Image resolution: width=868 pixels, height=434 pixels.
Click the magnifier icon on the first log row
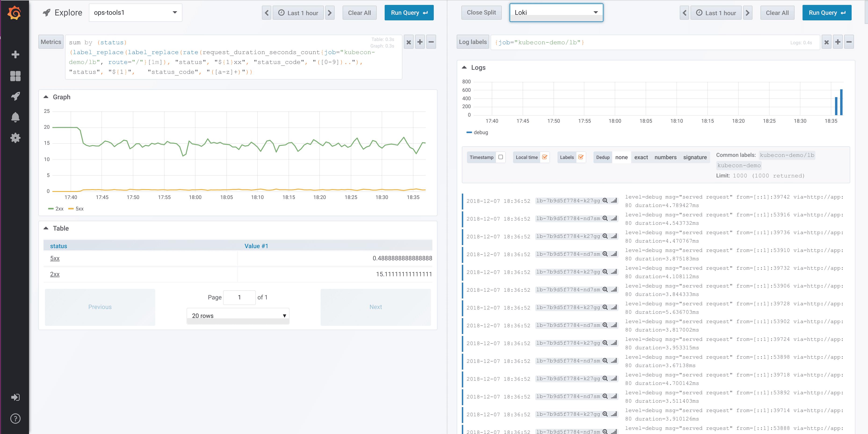click(x=605, y=201)
